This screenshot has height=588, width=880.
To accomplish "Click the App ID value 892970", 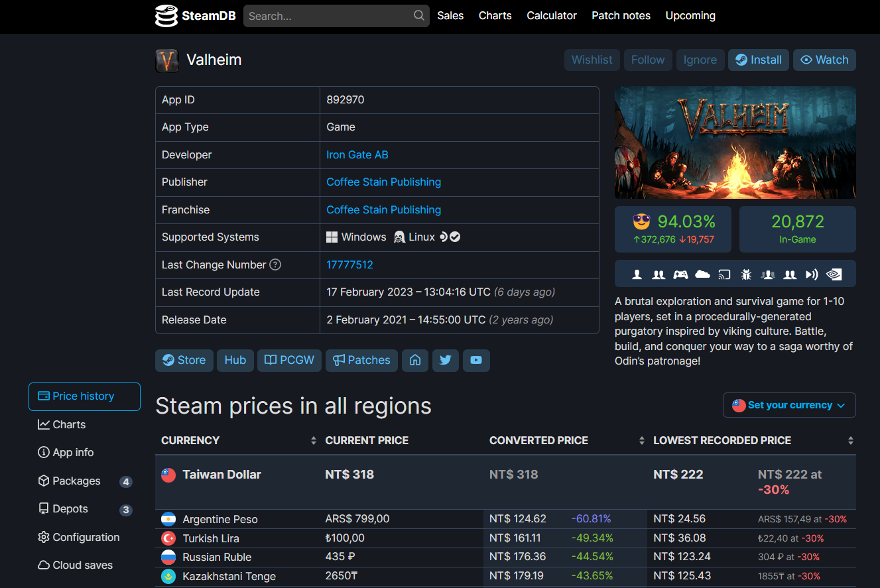I will click(x=346, y=100).
